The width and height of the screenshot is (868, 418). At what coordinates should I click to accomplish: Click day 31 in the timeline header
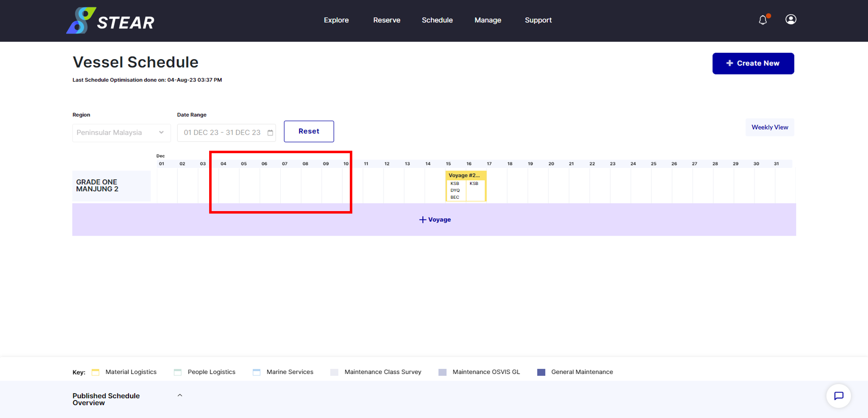(x=776, y=164)
